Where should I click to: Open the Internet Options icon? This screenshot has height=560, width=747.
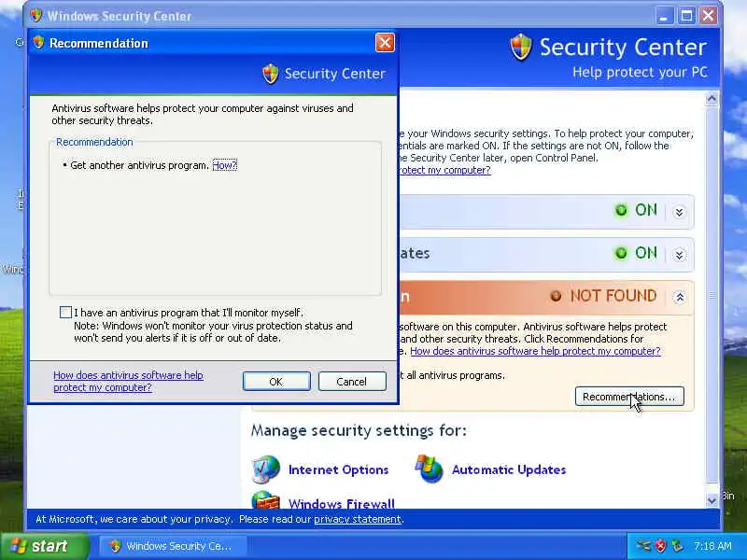[x=266, y=469]
